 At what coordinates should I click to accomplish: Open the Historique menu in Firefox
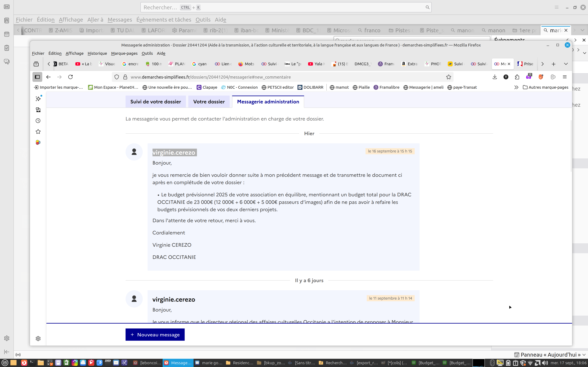[x=97, y=53]
